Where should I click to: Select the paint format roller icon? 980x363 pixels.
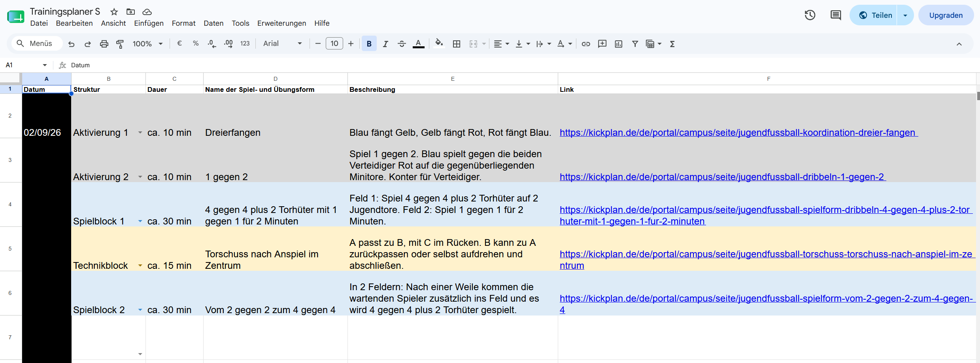point(120,44)
